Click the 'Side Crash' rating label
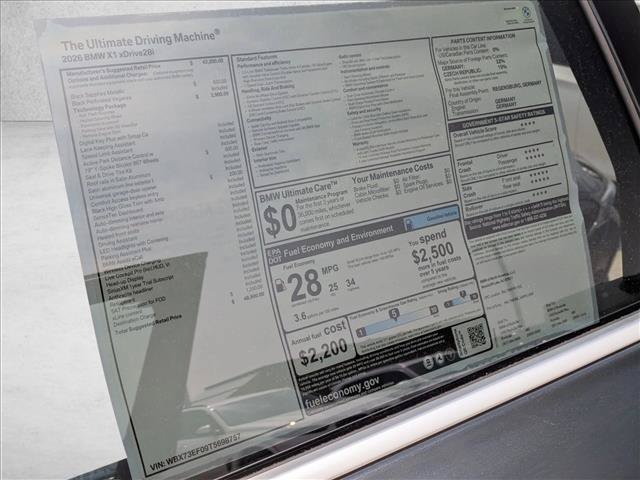This screenshot has height=480, width=640. 469,191
